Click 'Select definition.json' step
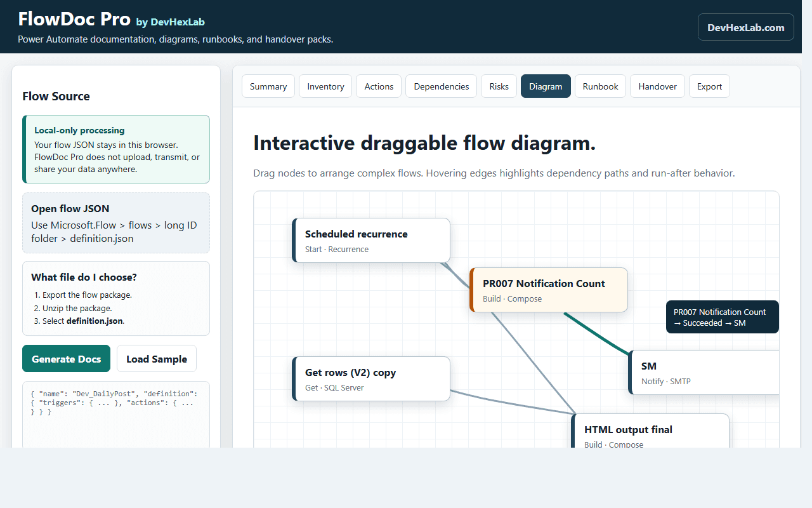812x508 pixels. [x=83, y=321]
